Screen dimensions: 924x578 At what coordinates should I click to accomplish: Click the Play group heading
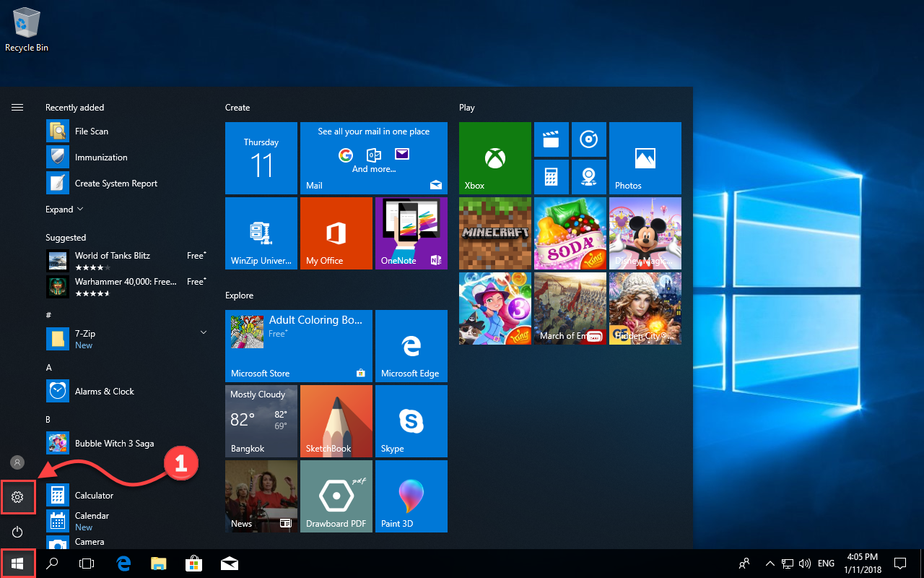coord(467,108)
